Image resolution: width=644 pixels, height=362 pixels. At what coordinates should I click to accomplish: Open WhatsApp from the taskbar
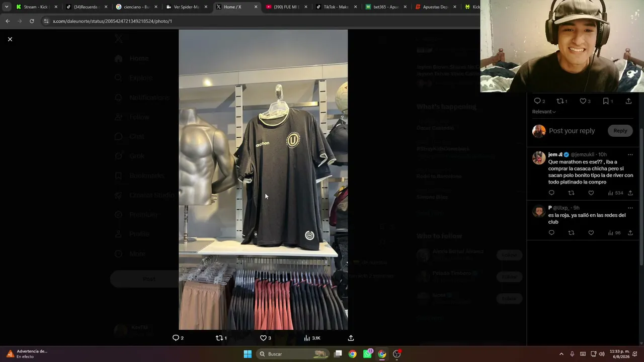pyautogui.click(x=367, y=354)
